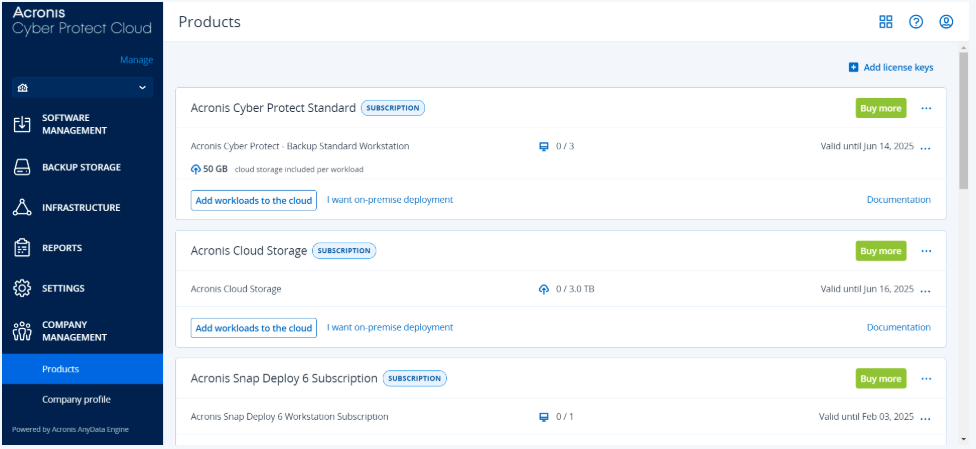This screenshot has height=449, width=976.
Task: Choose on-premise deployment for Cloud Storage
Action: point(390,327)
